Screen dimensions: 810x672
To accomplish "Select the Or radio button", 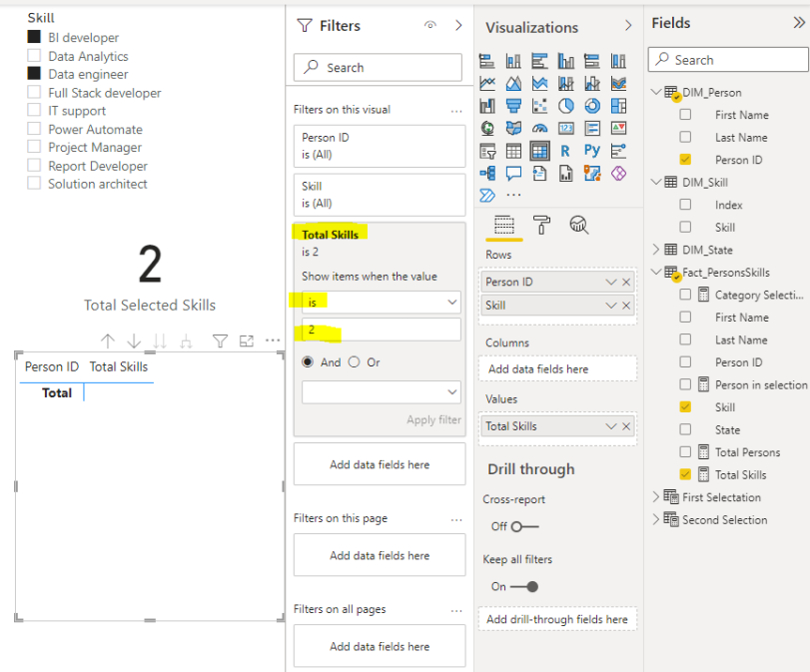I will point(354,362).
